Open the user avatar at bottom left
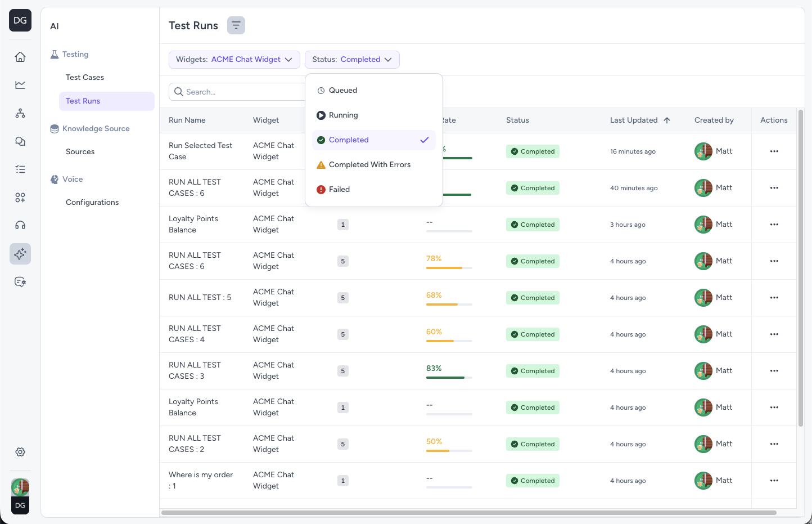 click(x=20, y=487)
